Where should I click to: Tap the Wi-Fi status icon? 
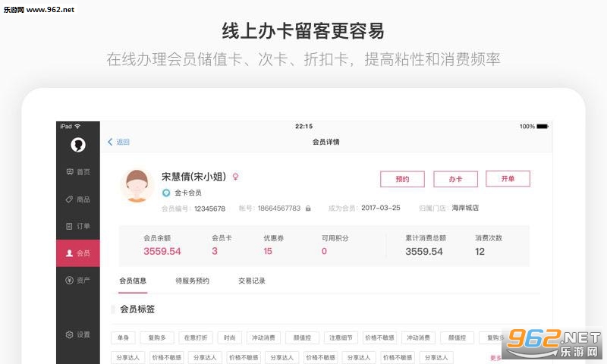click(77, 126)
